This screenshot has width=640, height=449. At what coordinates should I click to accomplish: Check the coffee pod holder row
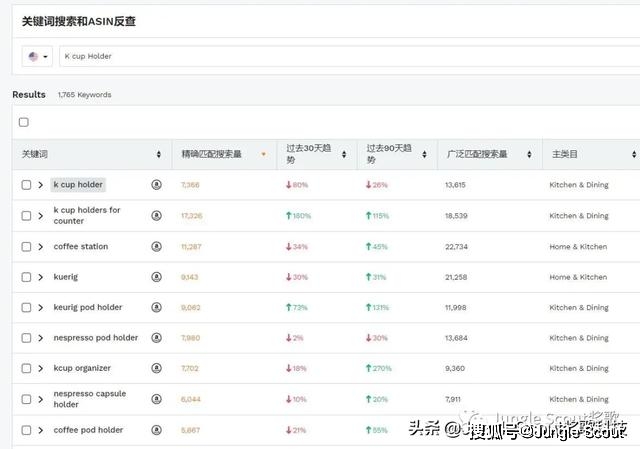pyautogui.click(x=26, y=430)
